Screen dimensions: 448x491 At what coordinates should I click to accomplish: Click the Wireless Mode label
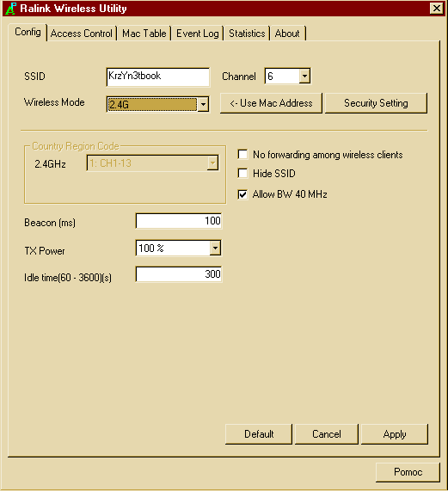pyautogui.click(x=54, y=102)
